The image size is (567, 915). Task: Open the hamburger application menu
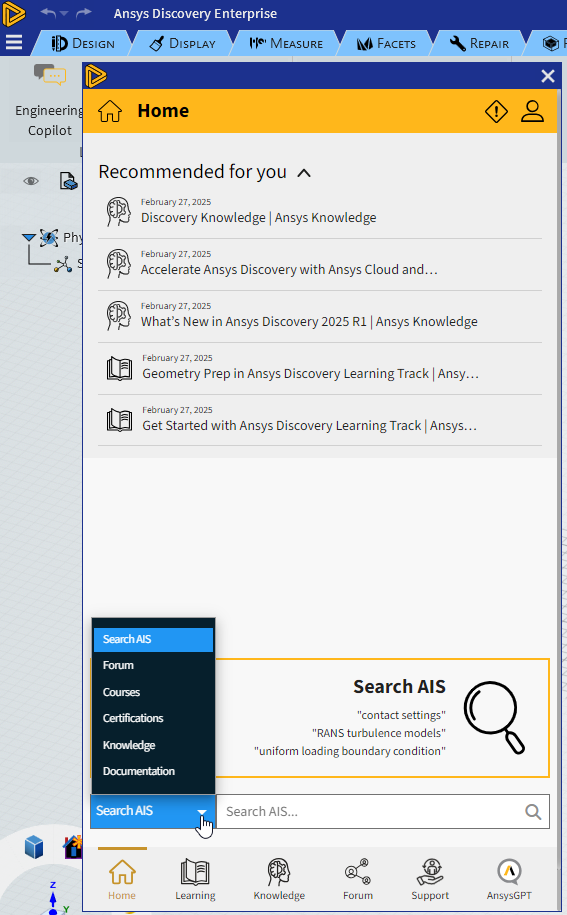[13, 43]
